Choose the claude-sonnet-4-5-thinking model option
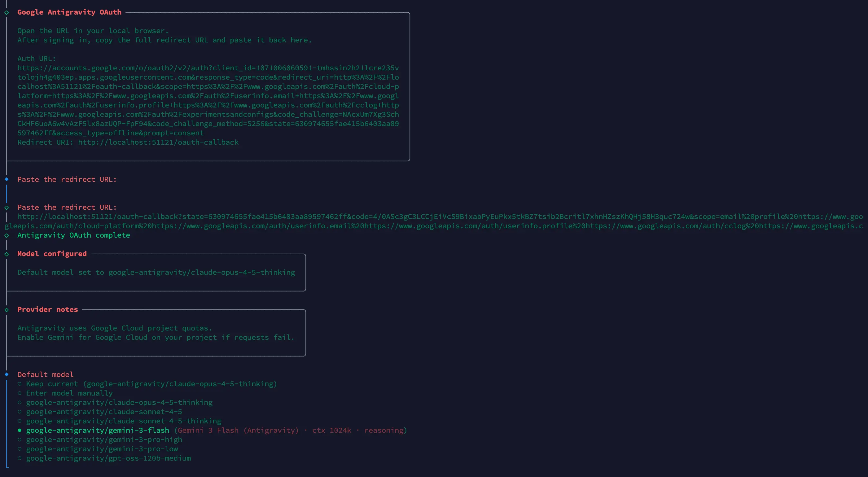 point(119,421)
